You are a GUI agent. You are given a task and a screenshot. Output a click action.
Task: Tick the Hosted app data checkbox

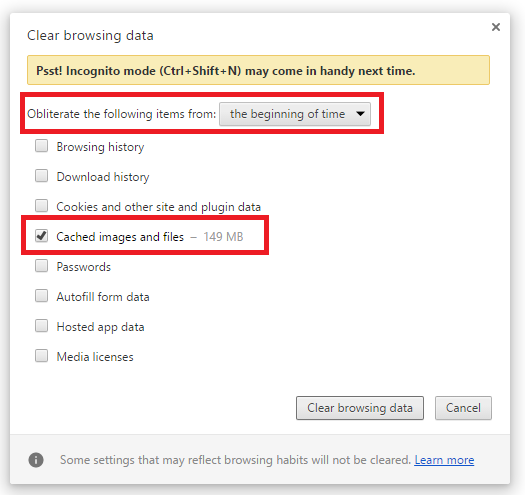click(42, 326)
